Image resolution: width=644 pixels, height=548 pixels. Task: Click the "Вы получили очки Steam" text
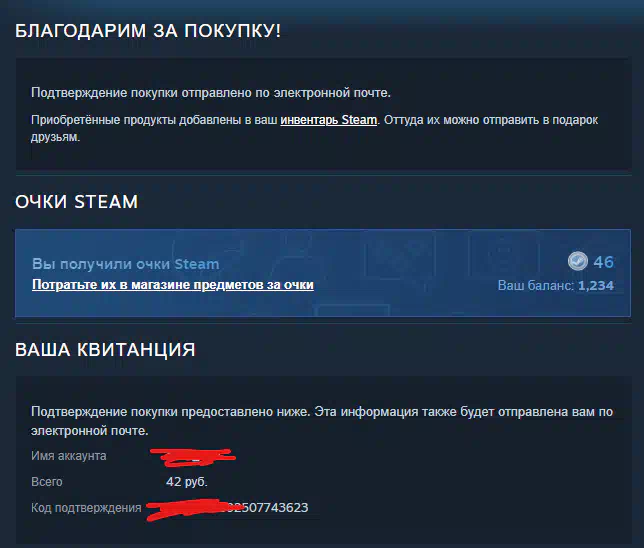pos(126,264)
